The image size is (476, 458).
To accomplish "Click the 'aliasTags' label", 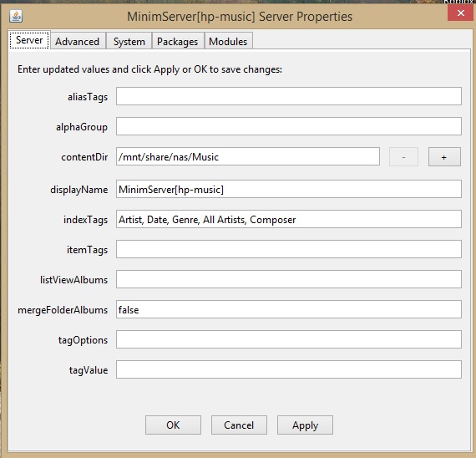I will click(88, 97).
